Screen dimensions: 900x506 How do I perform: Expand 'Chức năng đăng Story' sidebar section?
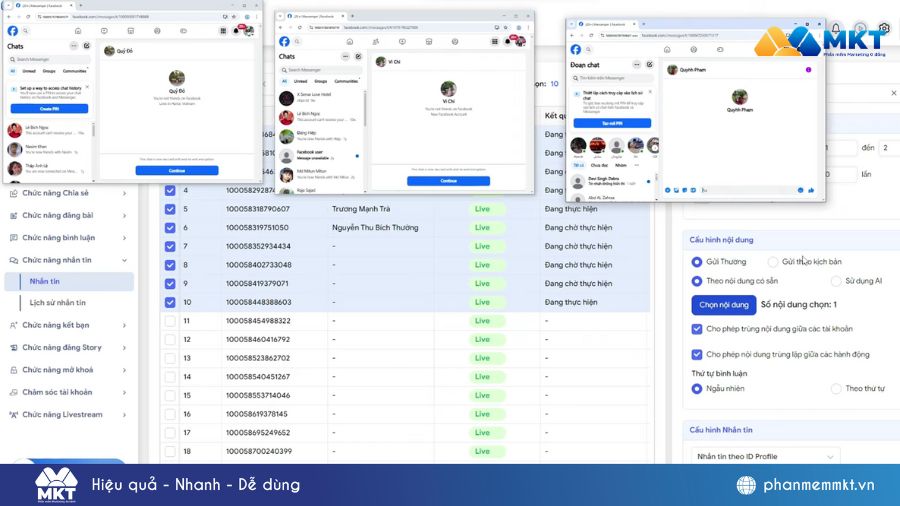[69, 347]
